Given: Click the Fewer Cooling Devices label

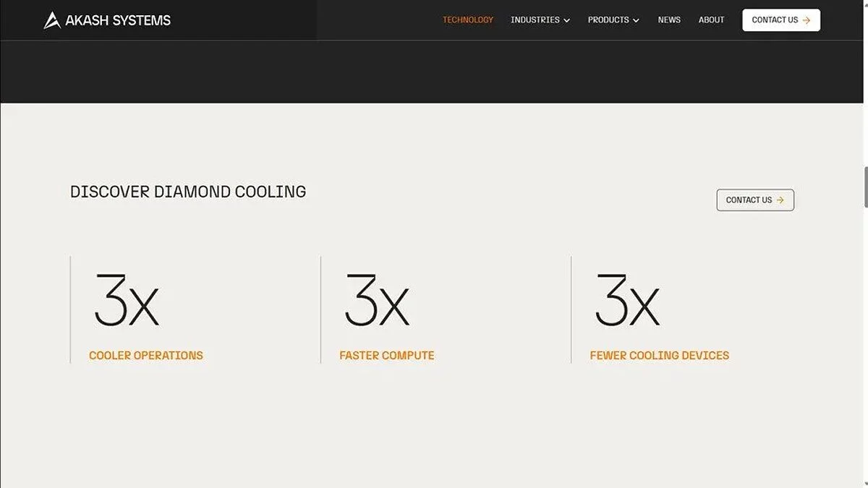Looking at the screenshot, I should click(x=660, y=356).
